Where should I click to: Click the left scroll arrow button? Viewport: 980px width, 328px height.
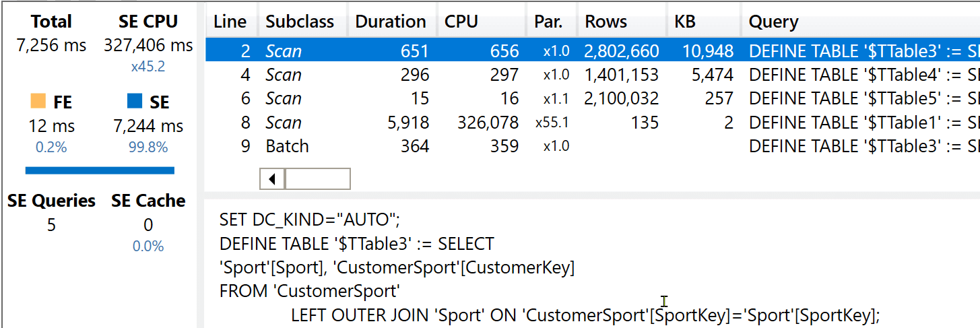(x=272, y=179)
